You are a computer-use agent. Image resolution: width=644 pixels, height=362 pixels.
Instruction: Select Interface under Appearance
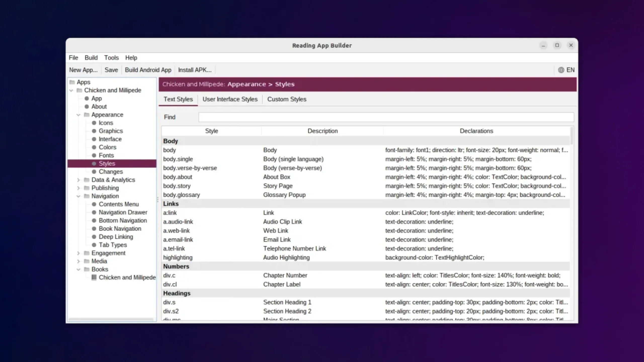[110, 139]
